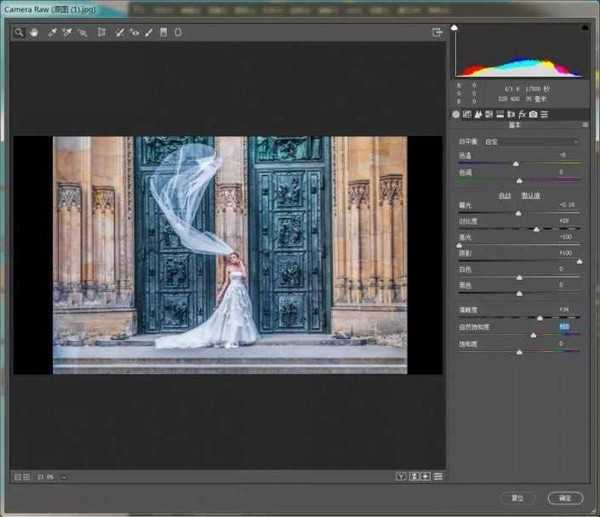Pick the White Balance eyedropper tool
Image resolution: width=600 pixels, height=517 pixels.
coord(52,32)
